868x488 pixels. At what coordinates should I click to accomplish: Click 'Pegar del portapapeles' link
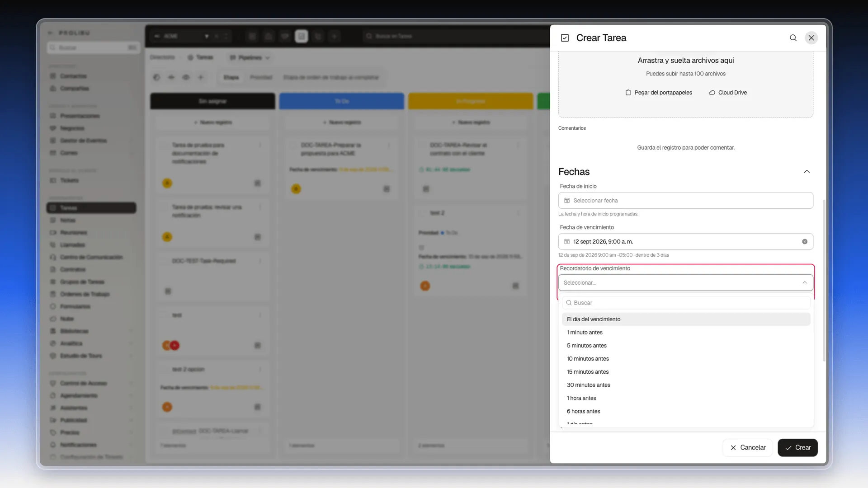pyautogui.click(x=659, y=93)
